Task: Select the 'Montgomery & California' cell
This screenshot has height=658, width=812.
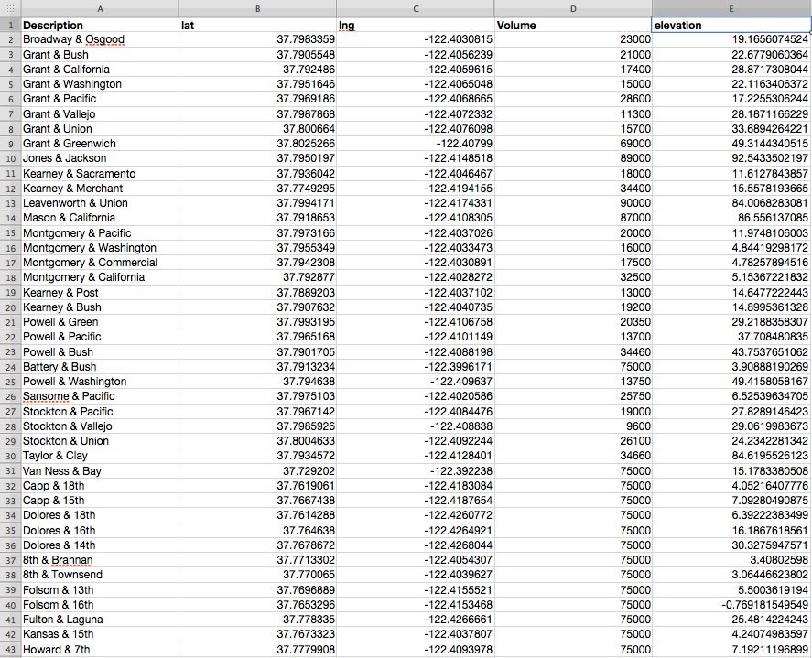Action: pyautogui.click(x=100, y=277)
